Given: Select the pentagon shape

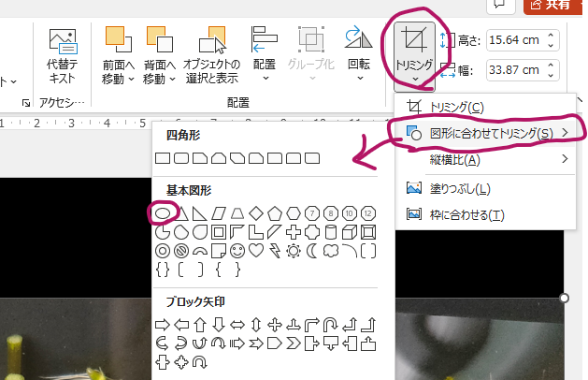Looking at the screenshot, I should tap(275, 213).
